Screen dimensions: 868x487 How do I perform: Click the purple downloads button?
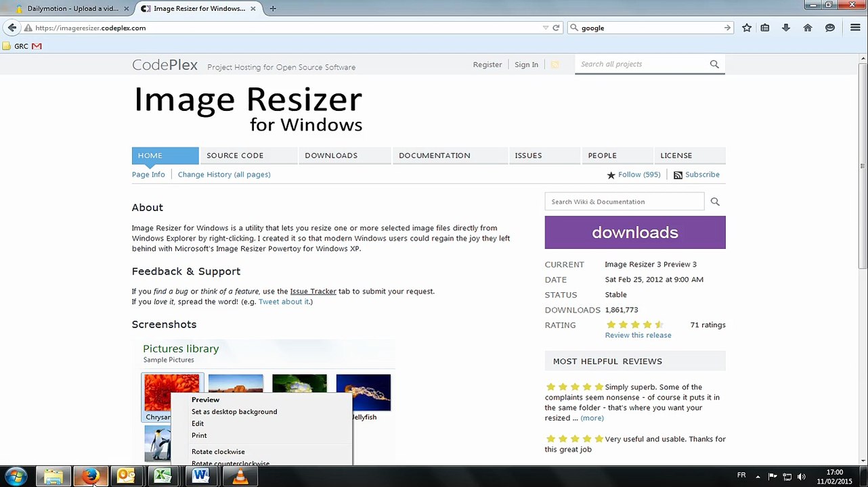(635, 233)
